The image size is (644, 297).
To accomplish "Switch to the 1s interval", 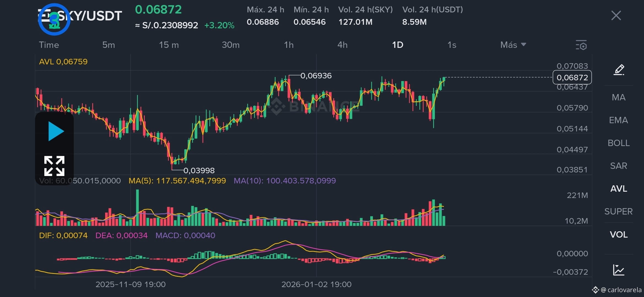I will tap(452, 45).
